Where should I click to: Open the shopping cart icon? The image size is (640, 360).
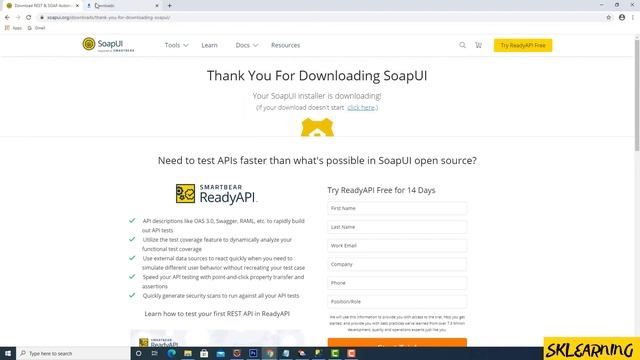click(x=478, y=45)
